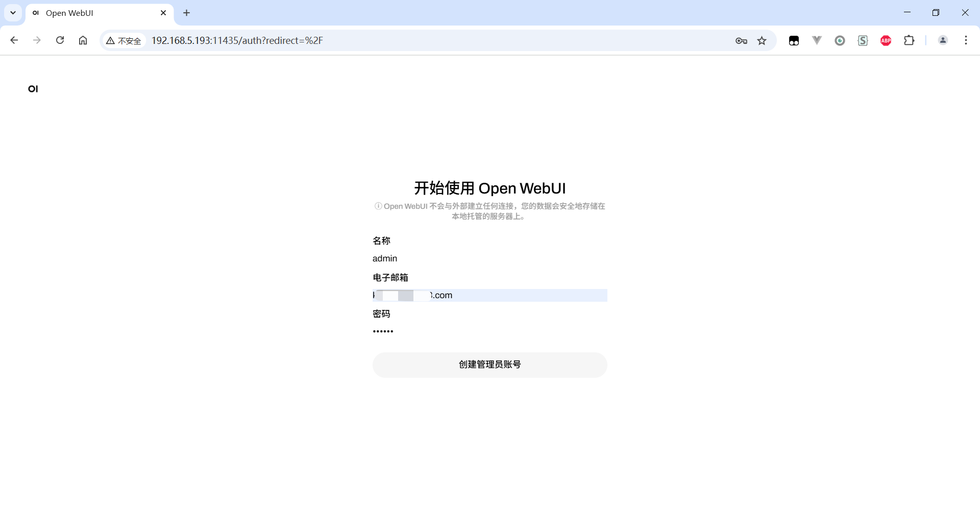Restore down the browser window
The width and height of the screenshot is (980, 507).
936,13
